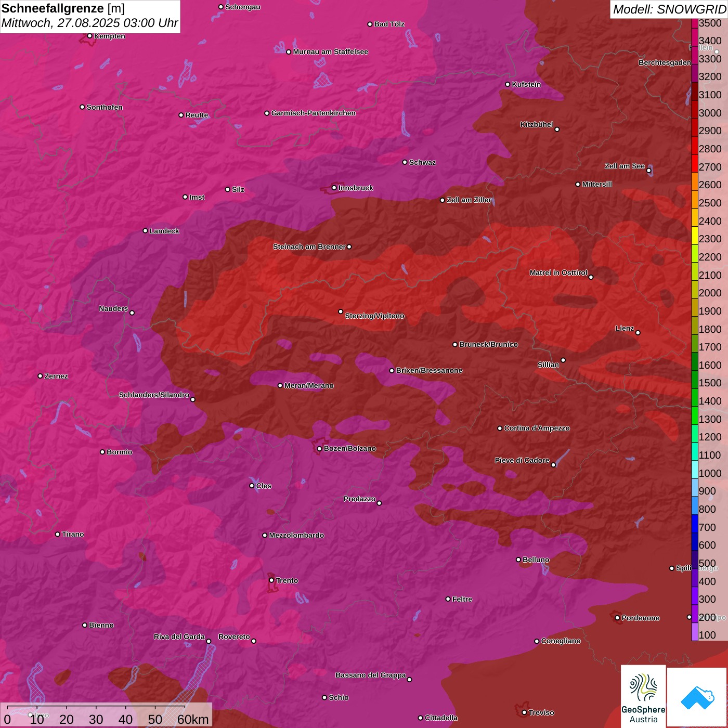
Task: Click the 60km scale bar label
Action: [x=193, y=720]
